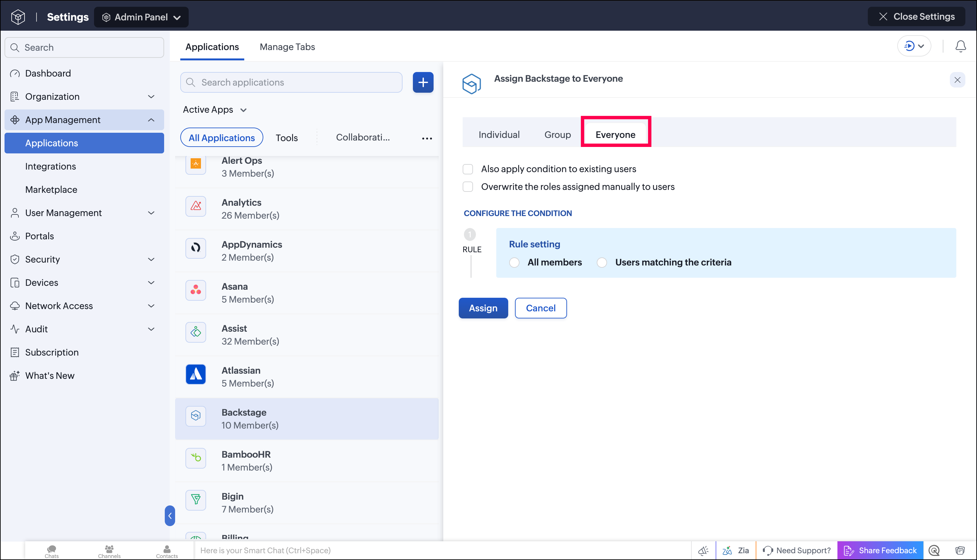The height and width of the screenshot is (560, 977).
Task: Click the Asana app icon
Action: point(196,290)
